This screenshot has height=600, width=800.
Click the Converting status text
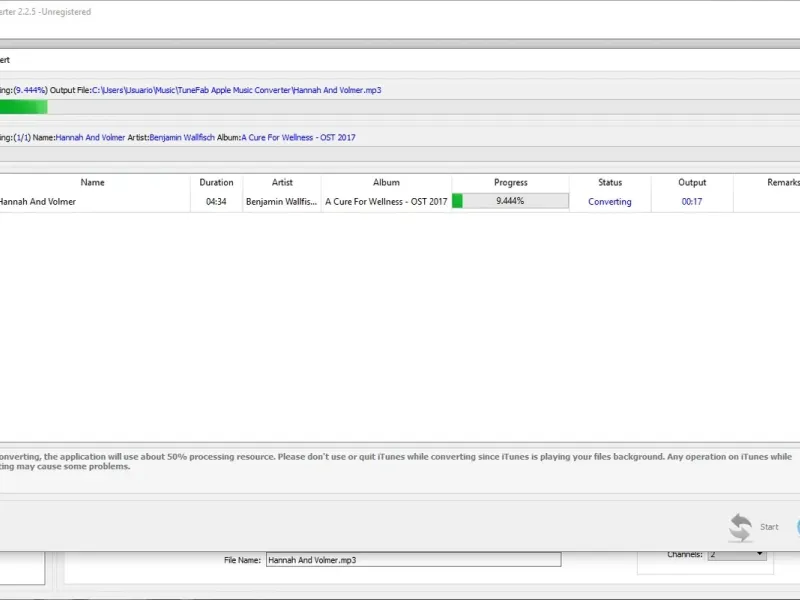(610, 202)
